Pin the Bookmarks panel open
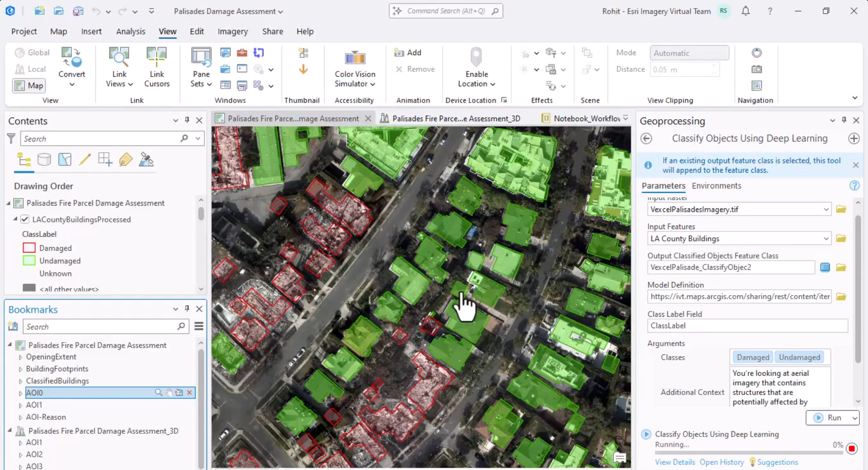 [x=187, y=309]
